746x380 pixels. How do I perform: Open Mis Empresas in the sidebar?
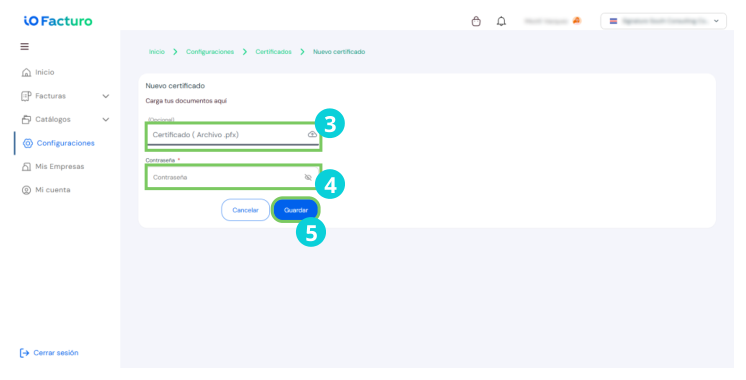pos(59,166)
